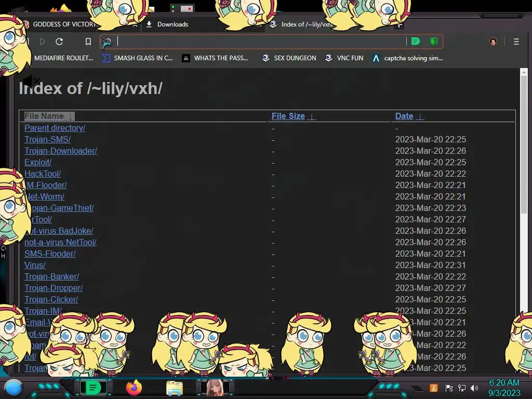Open the Trojan-SMS/ folder link
Image resolution: width=532 pixels, height=399 pixels.
click(47, 139)
